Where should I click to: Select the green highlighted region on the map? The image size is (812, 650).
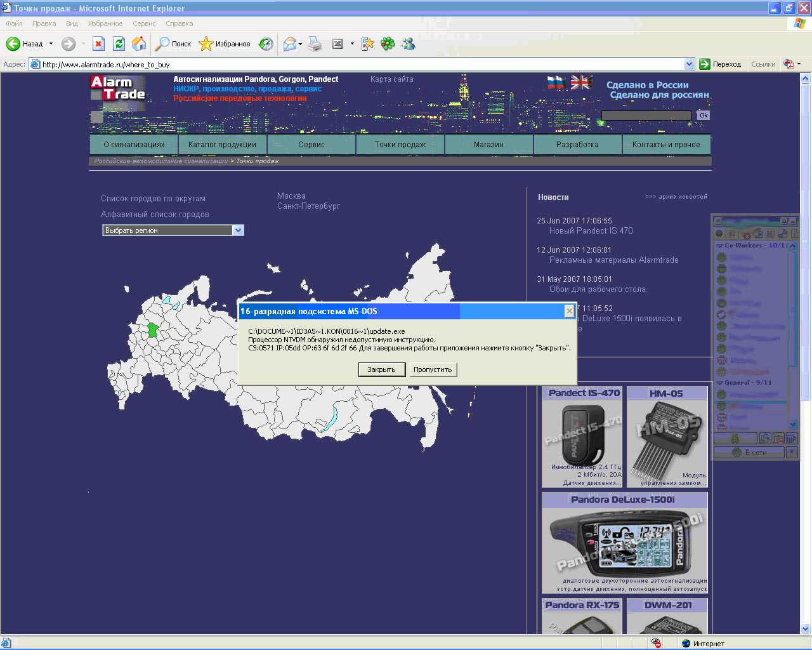(152, 330)
